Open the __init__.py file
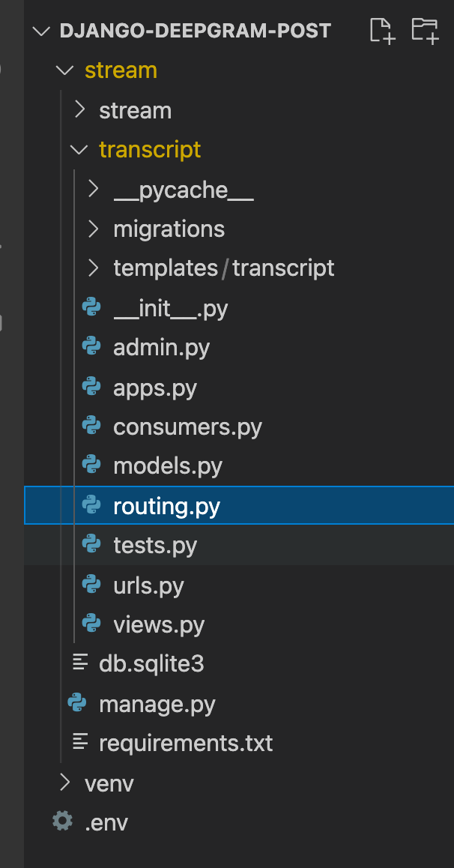The width and height of the screenshot is (454, 868). tap(170, 308)
